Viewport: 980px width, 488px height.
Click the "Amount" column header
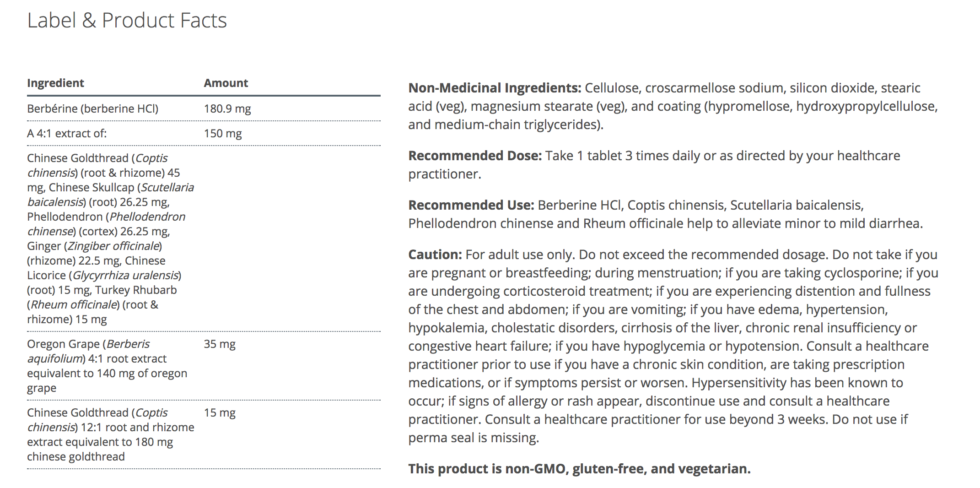(226, 83)
